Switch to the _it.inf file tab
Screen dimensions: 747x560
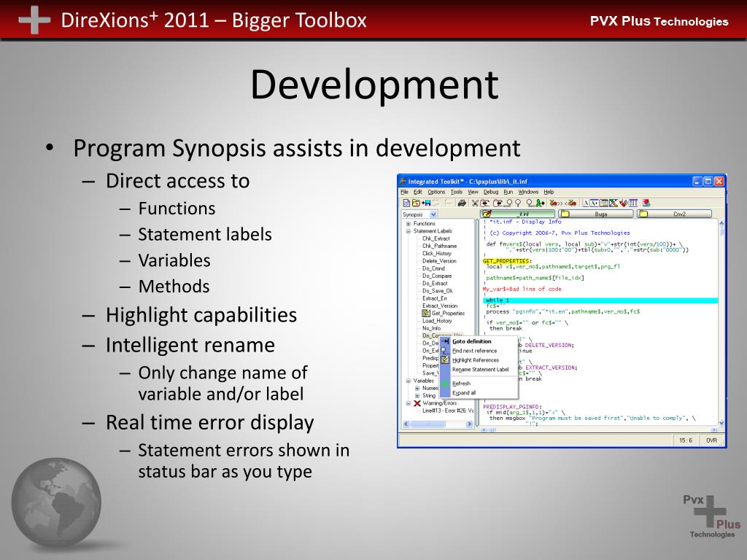click(518, 214)
